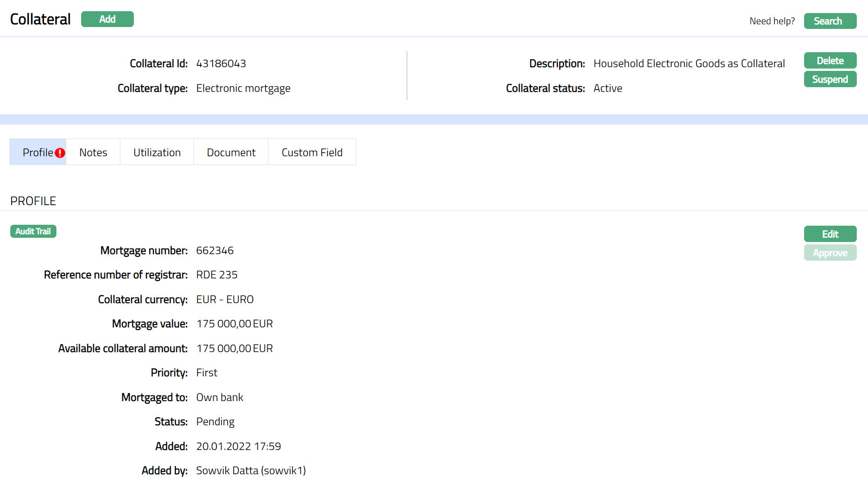This screenshot has height=491, width=868.
Task: View the Audit Trail
Action: click(x=33, y=231)
